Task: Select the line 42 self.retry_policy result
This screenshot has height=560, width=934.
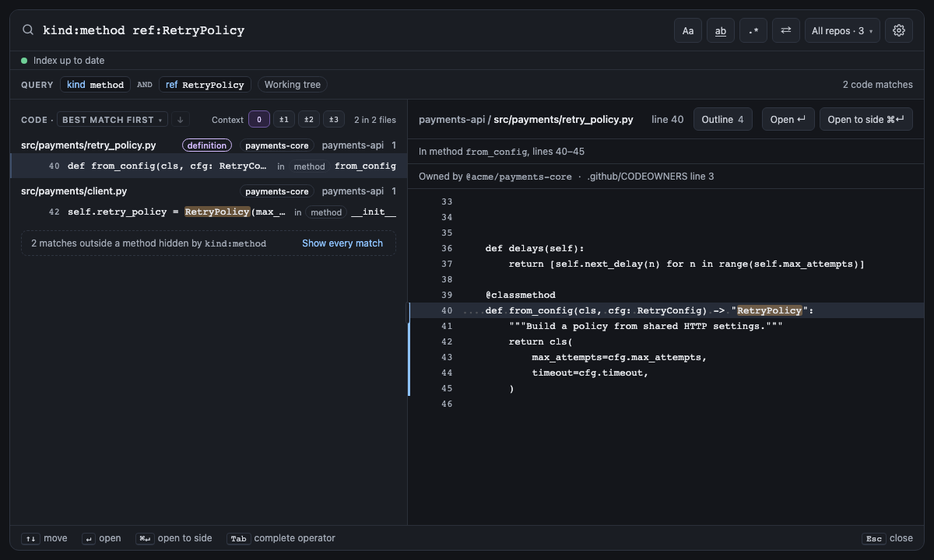Action: 209,212
